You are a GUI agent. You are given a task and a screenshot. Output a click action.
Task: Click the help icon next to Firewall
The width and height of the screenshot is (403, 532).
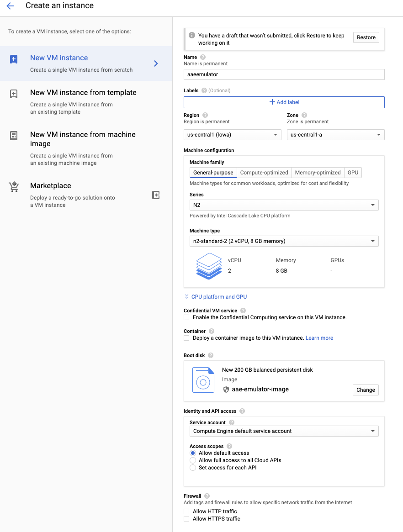tap(207, 496)
